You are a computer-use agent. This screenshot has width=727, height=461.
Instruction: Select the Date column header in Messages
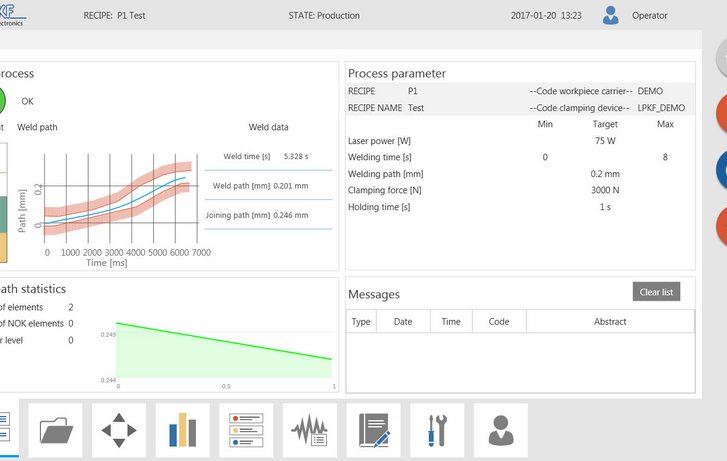click(x=403, y=321)
